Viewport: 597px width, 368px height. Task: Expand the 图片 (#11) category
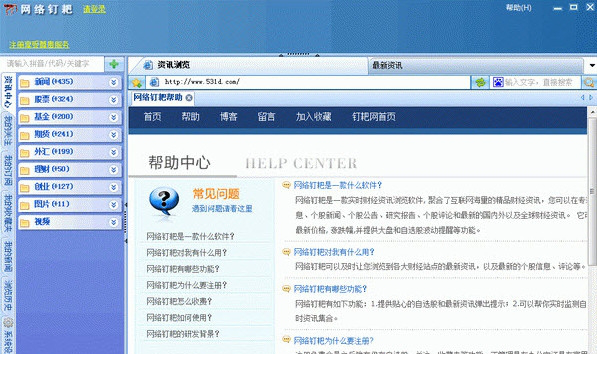[113, 205]
